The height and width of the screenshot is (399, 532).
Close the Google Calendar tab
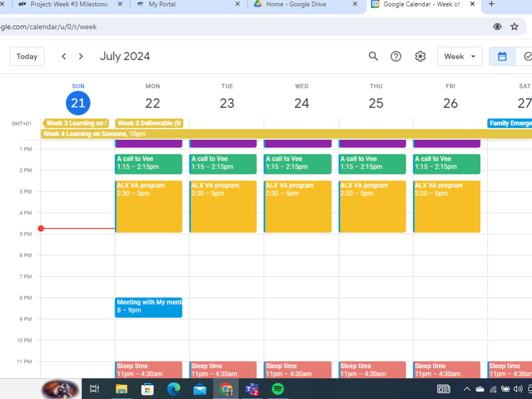pyautogui.click(x=472, y=4)
